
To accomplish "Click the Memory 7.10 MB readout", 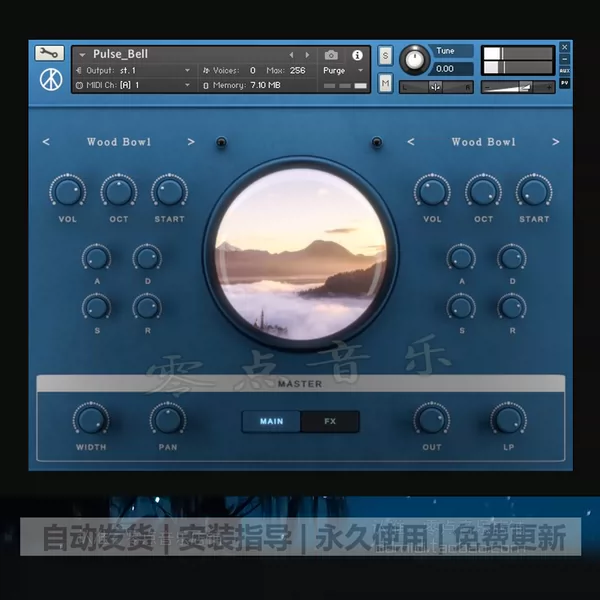I will (265, 85).
